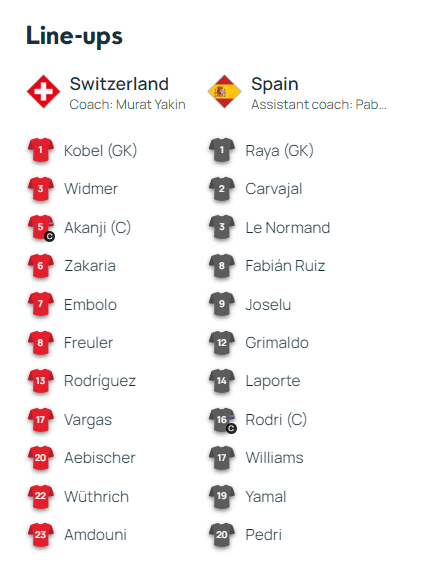Click the truncated Spain assistant coach text
The height and width of the screenshot is (569, 423).
pyautogui.click(x=319, y=105)
